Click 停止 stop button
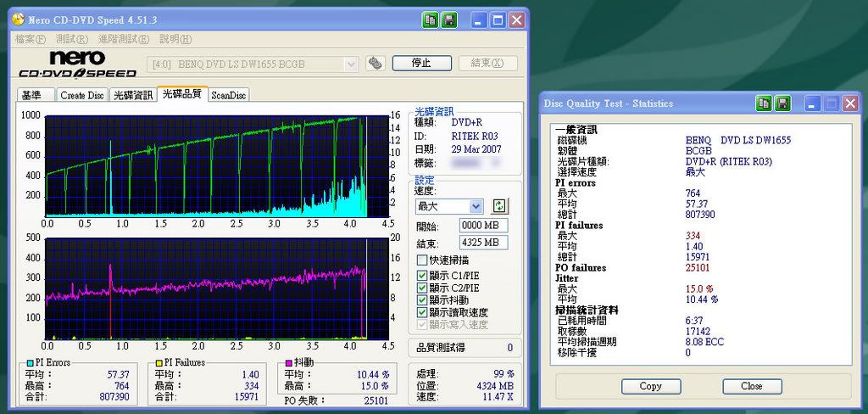Viewport: 868px width, 414px height. pyautogui.click(x=422, y=63)
